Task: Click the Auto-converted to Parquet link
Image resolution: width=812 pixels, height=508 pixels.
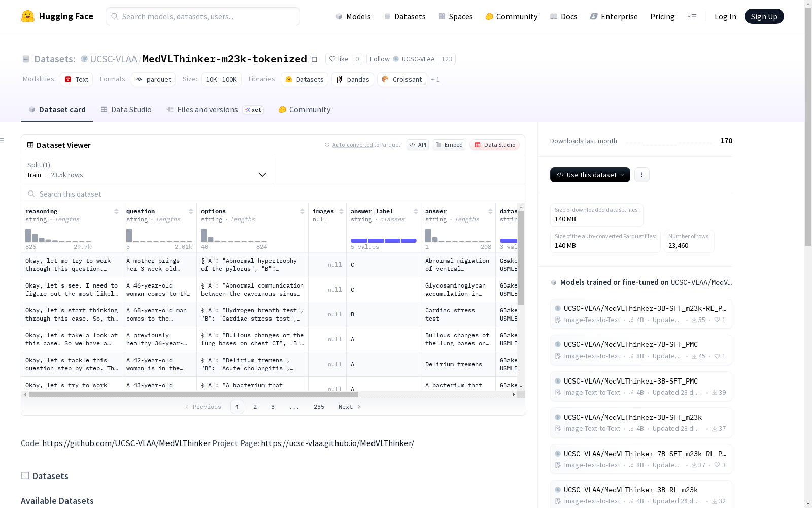Action: pos(353,145)
